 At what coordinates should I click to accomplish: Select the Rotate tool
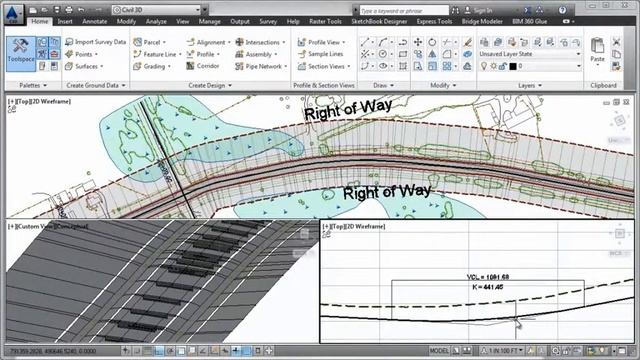pos(432,42)
